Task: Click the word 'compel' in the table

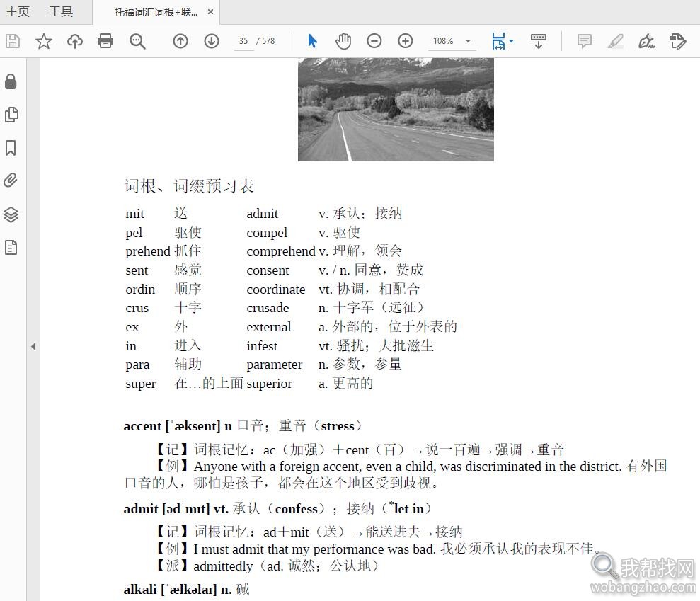Action: coord(267,233)
